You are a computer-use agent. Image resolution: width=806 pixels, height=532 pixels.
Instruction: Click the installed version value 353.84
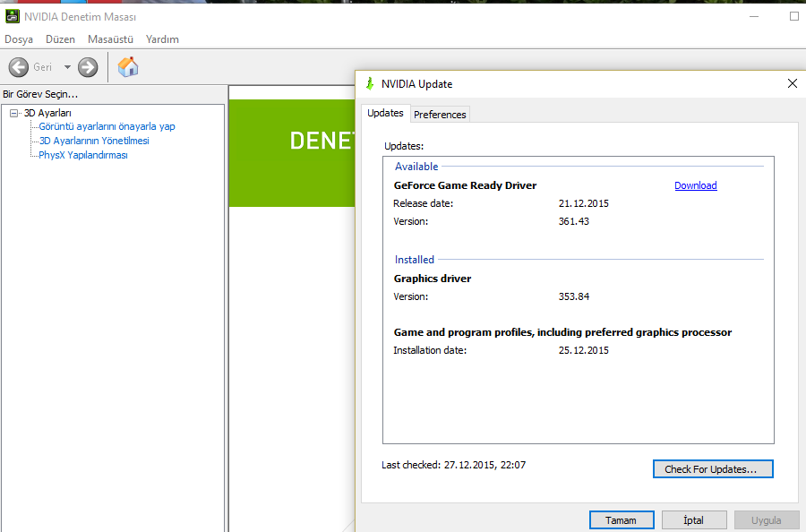tap(574, 296)
